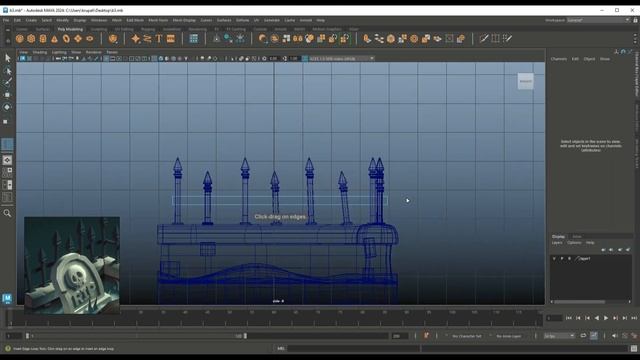Click the blue grid shelf icon
The width and height of the screenshot is (640, 360).
(x=193, y=39)
